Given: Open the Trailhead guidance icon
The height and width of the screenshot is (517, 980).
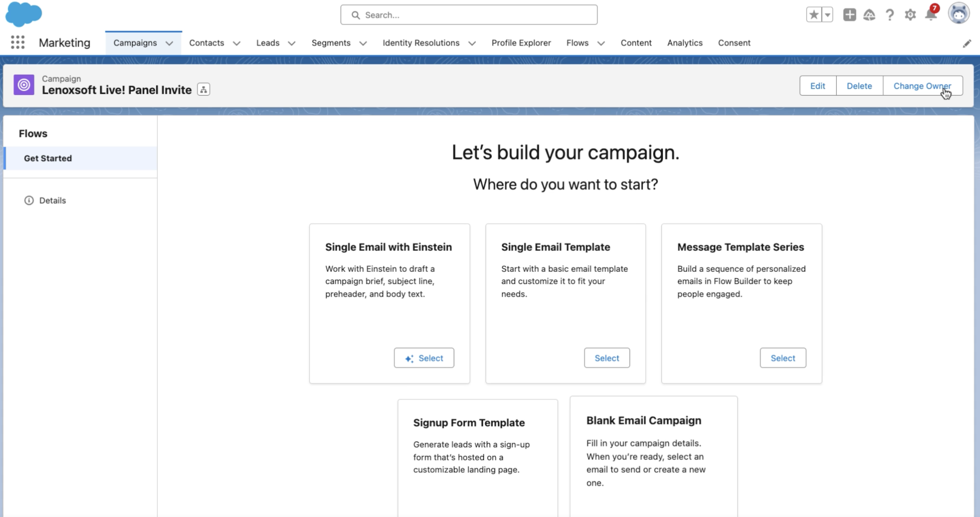Looking at the screenshot, I should click(869, 15).
